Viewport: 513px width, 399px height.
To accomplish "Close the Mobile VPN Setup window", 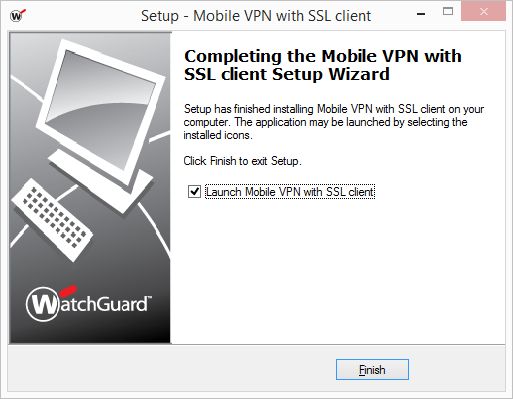I will pos(483,12).
